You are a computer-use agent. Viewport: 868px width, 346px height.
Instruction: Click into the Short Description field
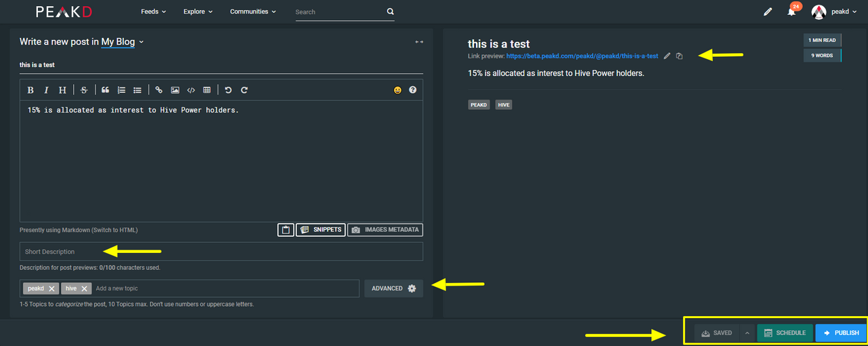pyautogui.click(x=221, y=252)
